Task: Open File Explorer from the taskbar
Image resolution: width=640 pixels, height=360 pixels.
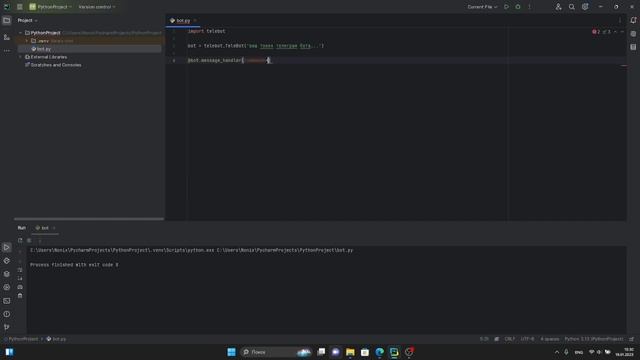Action: 350,352
